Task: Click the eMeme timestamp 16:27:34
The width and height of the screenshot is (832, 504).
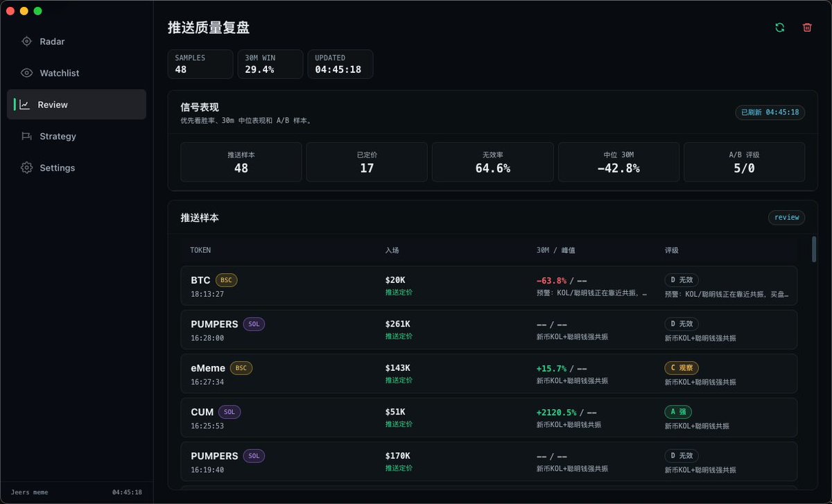Action: pos(207,382)
